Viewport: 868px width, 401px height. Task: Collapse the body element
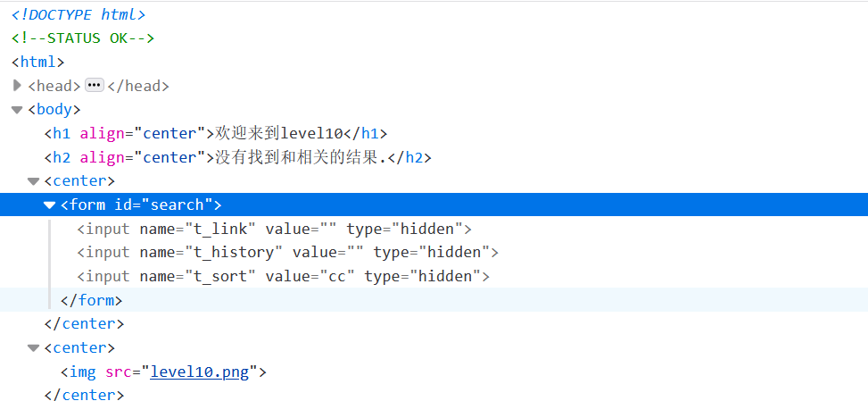[17, 110]
